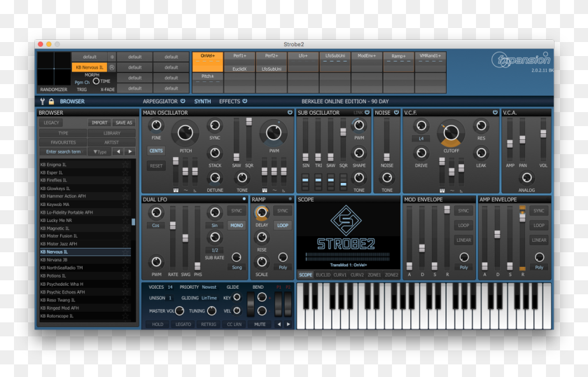
Task: Click the next preset arrow in Browser
Action: click(130, 151)
